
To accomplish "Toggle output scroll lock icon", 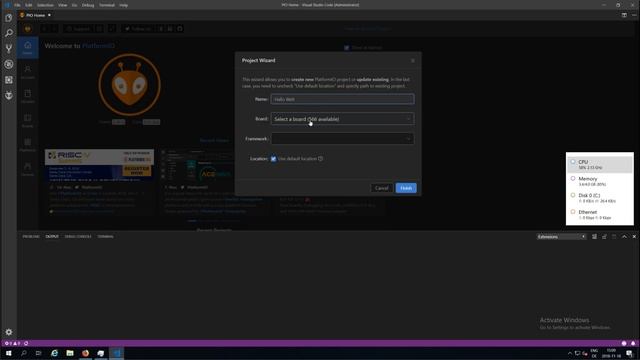I will [x=604, y=236].
